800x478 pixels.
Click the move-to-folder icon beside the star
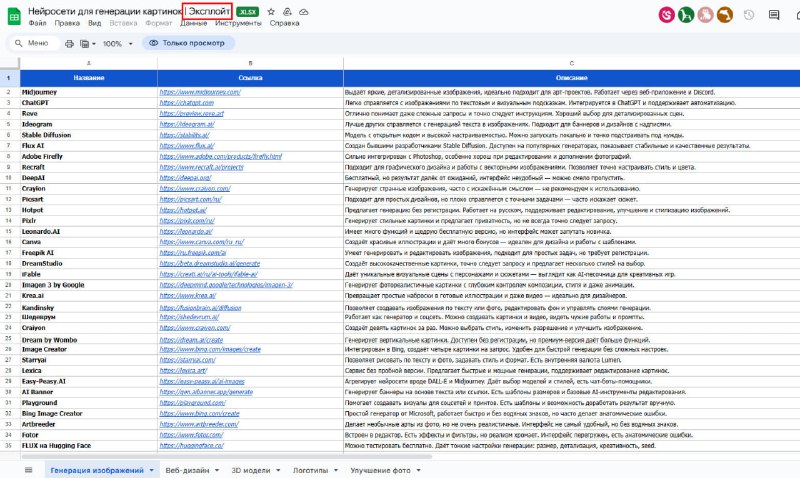click(x=287, y=12)
